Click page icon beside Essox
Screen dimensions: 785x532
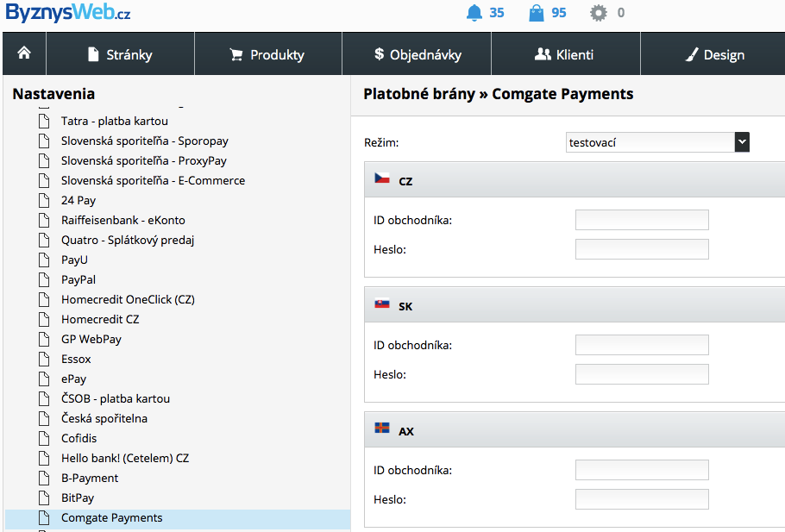[x=44, y=359]
